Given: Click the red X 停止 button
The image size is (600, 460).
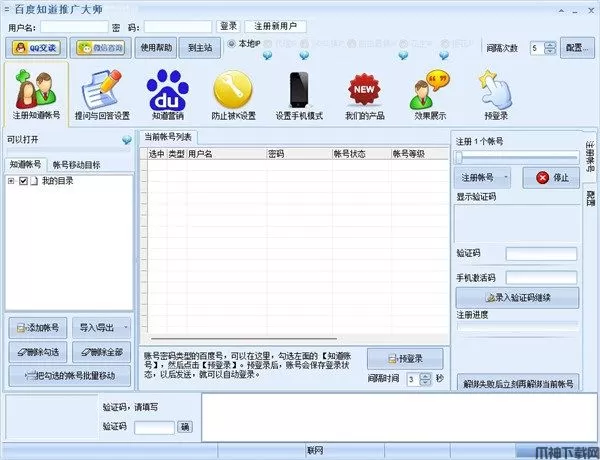Looking at the screenshot, I should tap(551, 178).
